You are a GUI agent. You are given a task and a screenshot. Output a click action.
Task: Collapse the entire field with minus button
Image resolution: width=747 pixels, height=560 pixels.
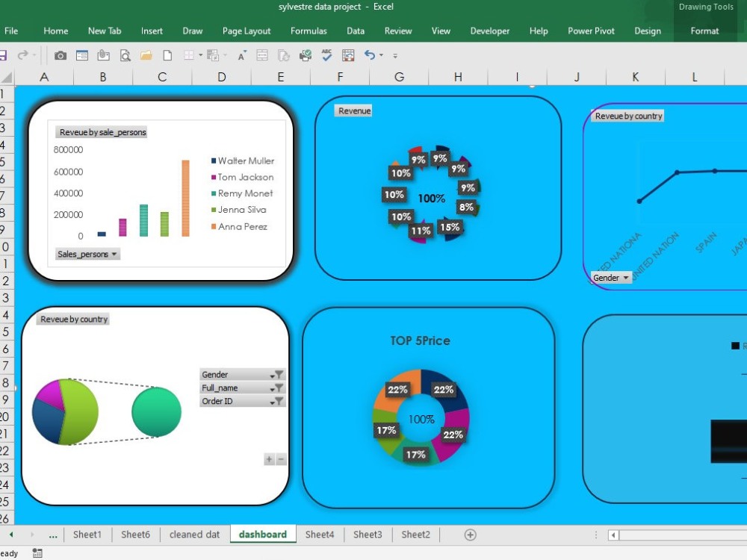coord(281,459)
